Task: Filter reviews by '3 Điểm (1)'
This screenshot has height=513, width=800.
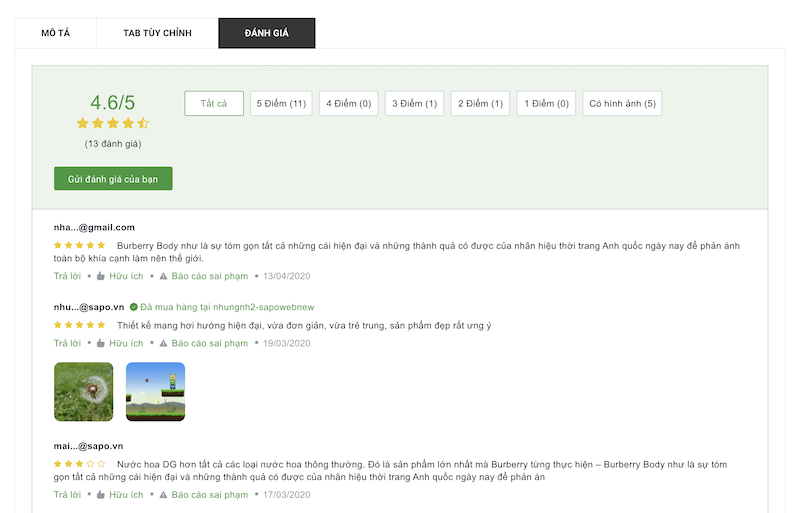Action: tap(414, 103)
